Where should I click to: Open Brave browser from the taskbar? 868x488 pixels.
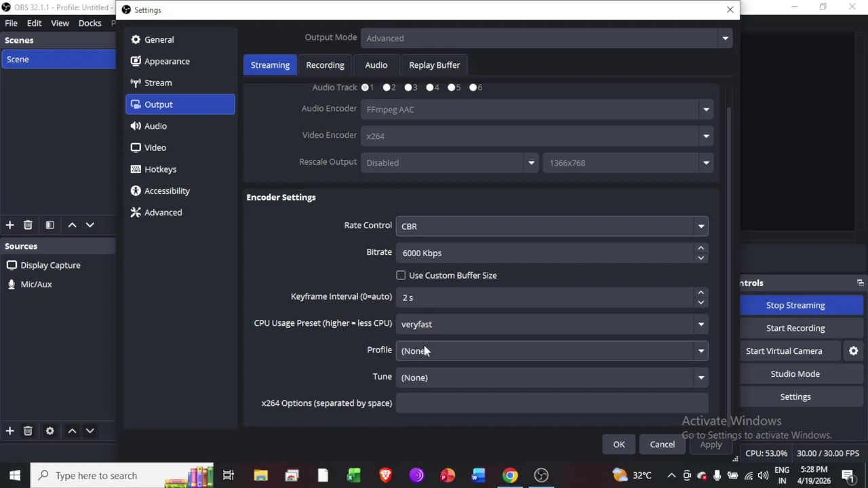pos(385,475)
